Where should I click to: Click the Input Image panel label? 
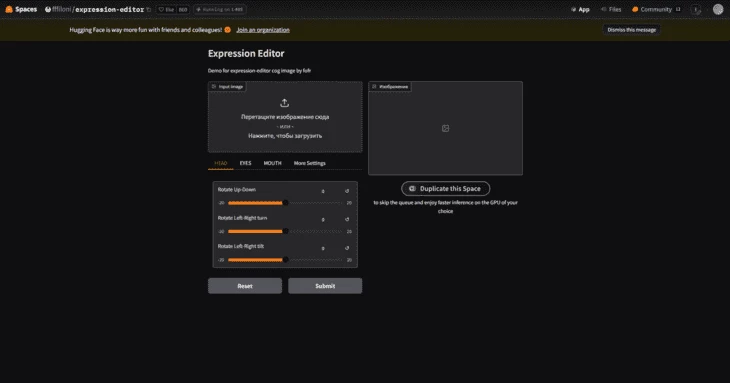227,87
